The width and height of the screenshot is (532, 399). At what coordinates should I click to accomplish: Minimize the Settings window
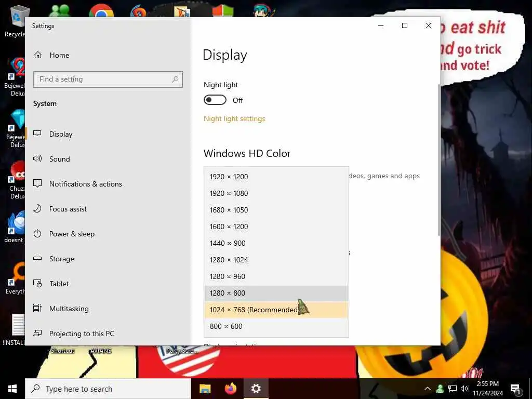[x=381, y=26]
